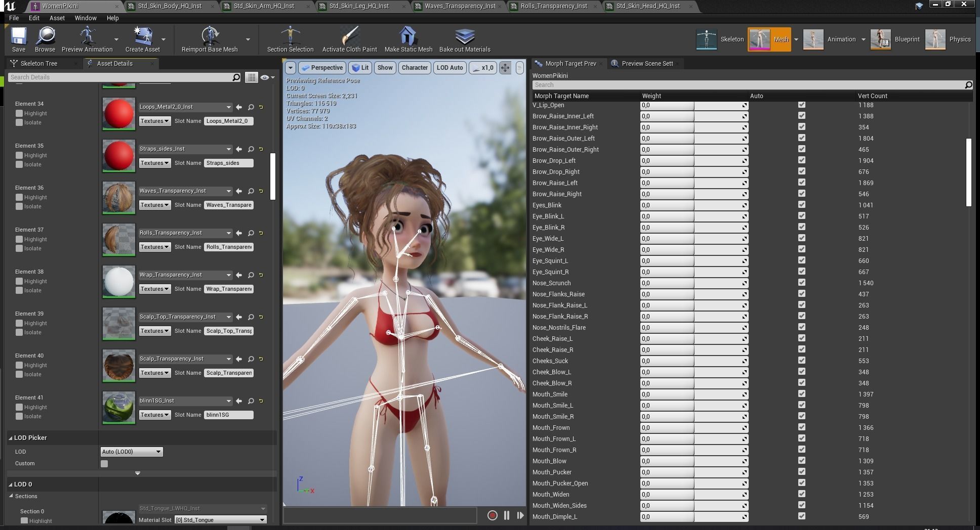Find Straps_sides_Inst in Content Browser
Viewport: 980px width, 530px height.
[x=251, y=149]
